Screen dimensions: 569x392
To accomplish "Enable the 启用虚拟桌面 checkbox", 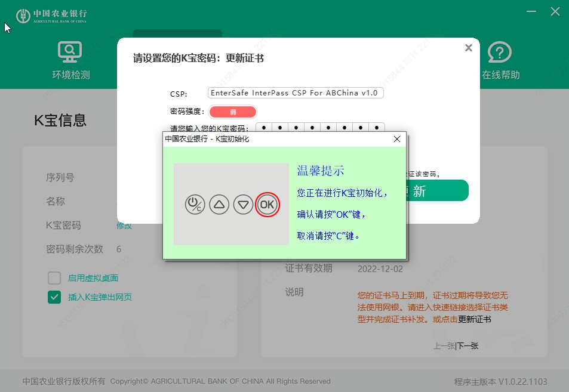I will click(54, 278).
